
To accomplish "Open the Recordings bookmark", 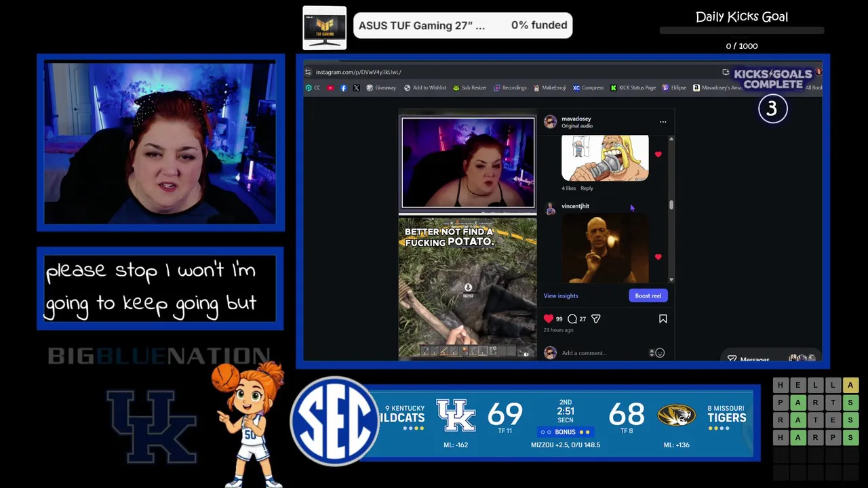I will [510, 87].
